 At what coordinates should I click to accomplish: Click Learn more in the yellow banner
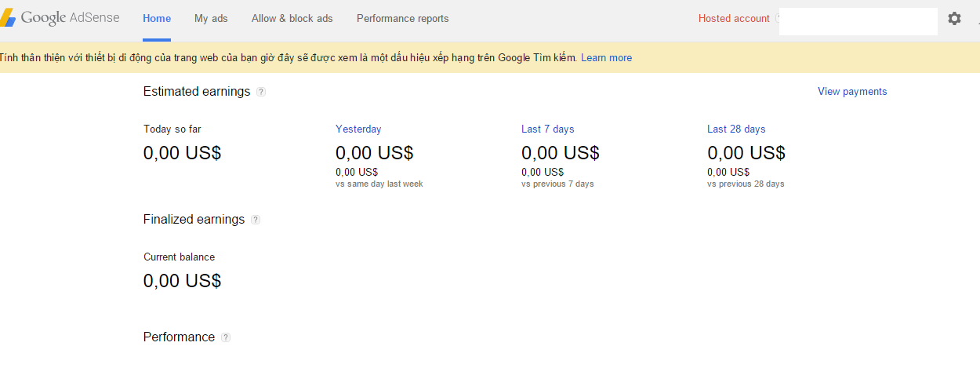(x=606, y=58)
